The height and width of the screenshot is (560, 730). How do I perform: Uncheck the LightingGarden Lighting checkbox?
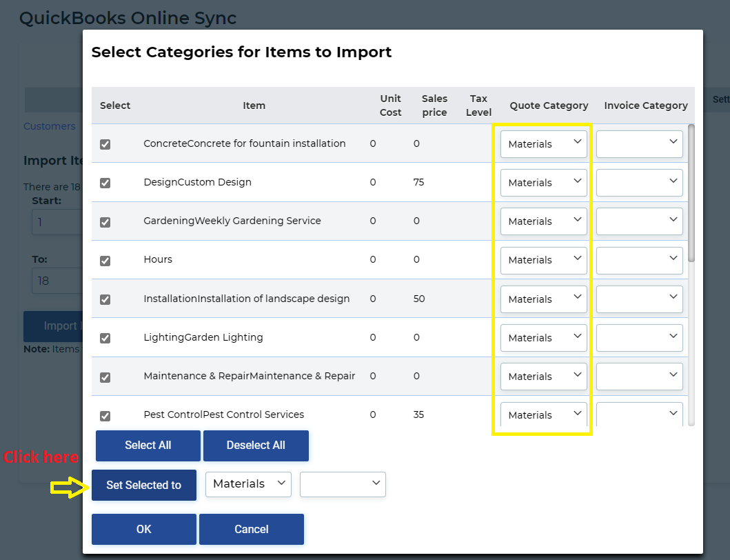click(x=105, y=338)
